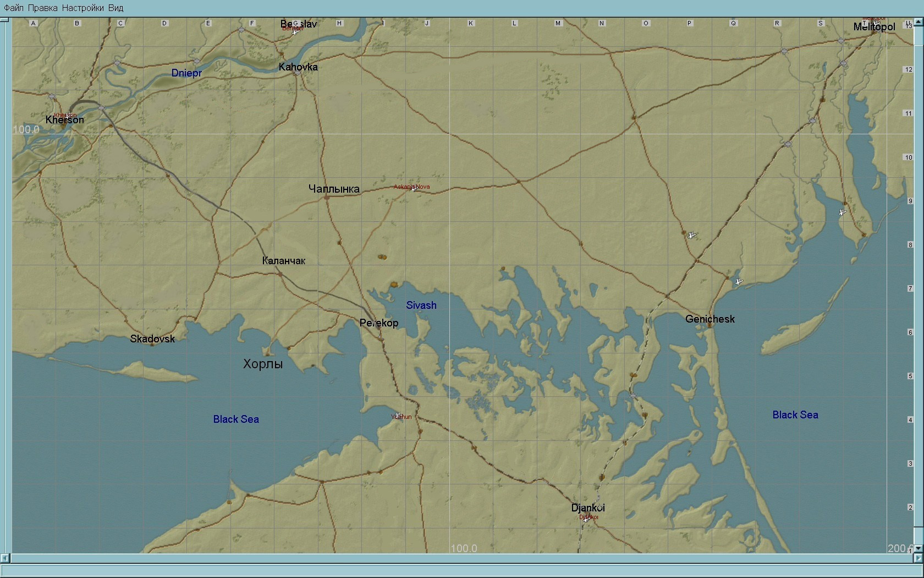Click the bridge icon in grid R12
The width and height of the screenshot is (924, 578).
784,51
